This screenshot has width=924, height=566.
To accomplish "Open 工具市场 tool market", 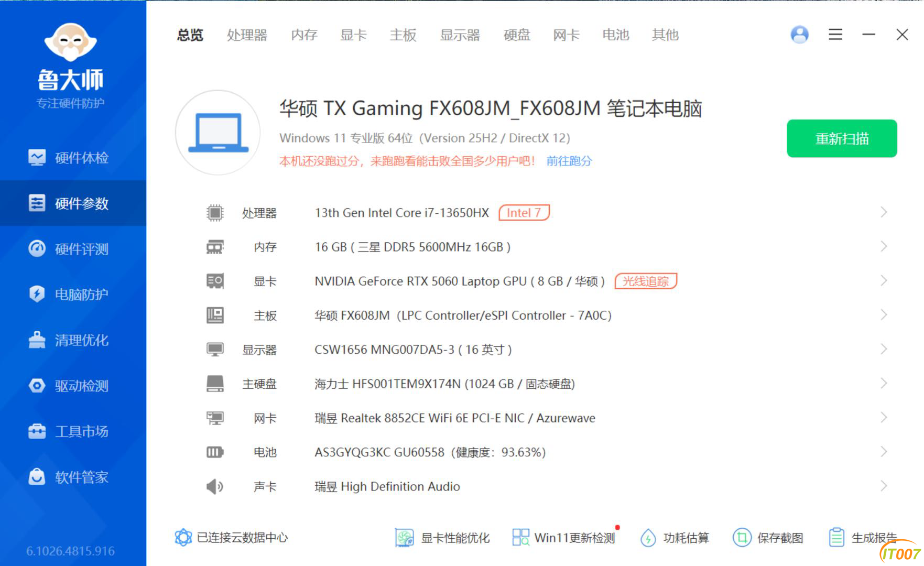I will pyautogui.click(x=73, y=431).
